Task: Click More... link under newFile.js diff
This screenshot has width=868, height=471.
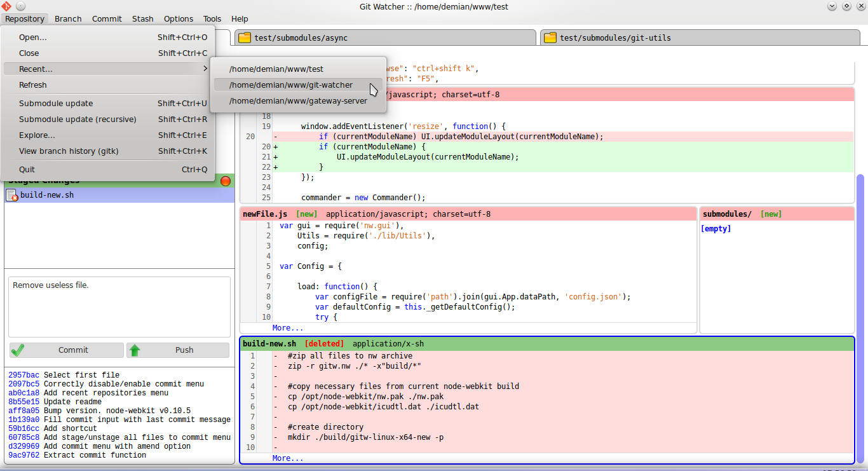Action: (288, 328)
